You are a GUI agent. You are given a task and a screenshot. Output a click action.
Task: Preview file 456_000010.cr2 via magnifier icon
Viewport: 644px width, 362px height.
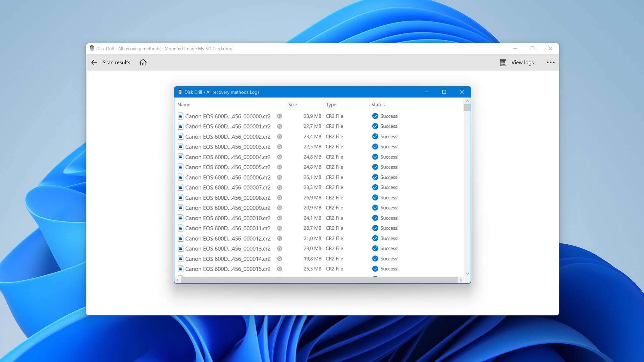279,218
